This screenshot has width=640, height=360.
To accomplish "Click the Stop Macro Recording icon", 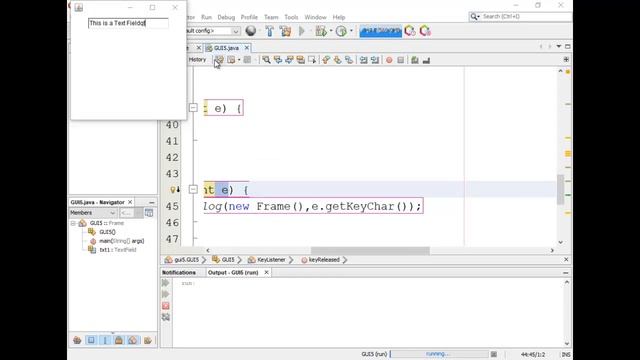I will (x=400, y=60).
